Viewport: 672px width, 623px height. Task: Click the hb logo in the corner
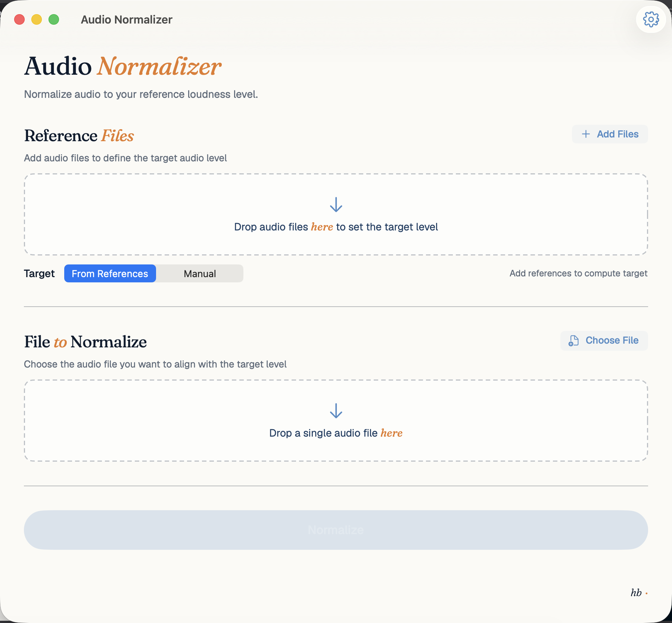[x=639, y=593]
